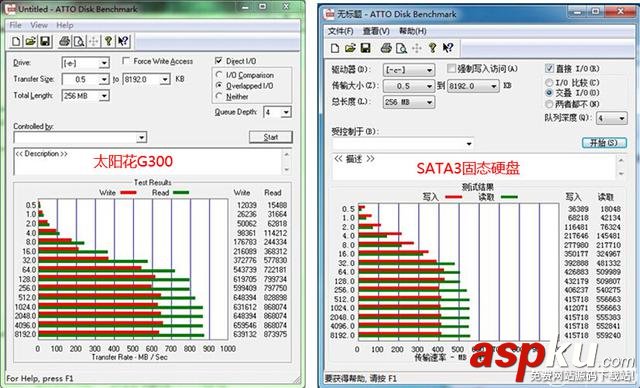The height and width of the screenshot is (388, 640).
Task: Open Controlled by dropdown
Action: tap(80, 137)
